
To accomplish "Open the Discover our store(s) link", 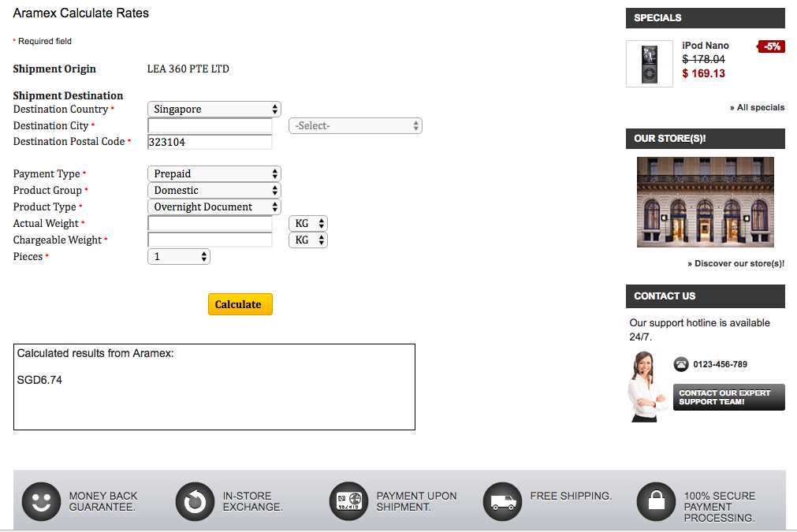I will tap(736, 263).
